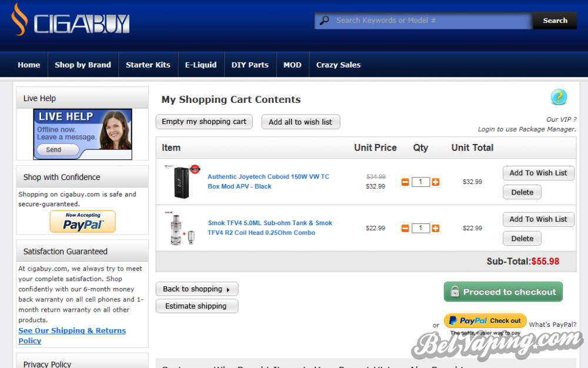Increase quantity of Joyetech Cuboid mod

click(x=435, y=182)
